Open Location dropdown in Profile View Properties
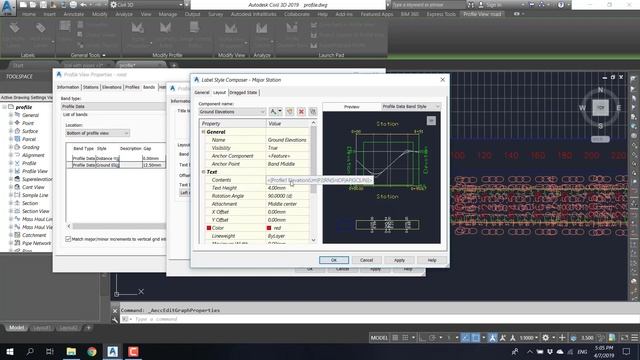This screenshot has height=360, width=640. click(x=98, y=133)
